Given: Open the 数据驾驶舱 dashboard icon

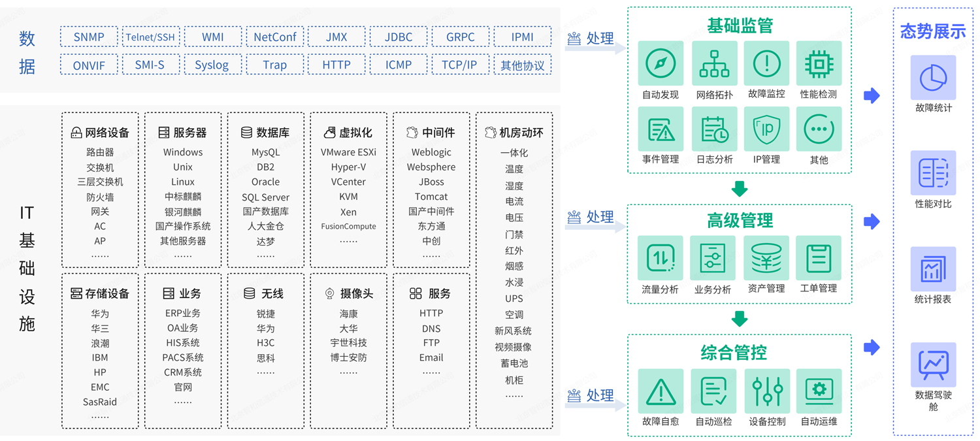Looking at the screenshot, I should (933, 365).
